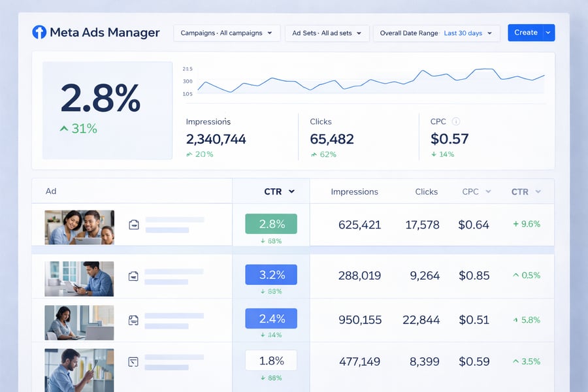Click the Meta Ads Manager logo icon
This screenshot has height=392, width=588.
coord(38,33)
